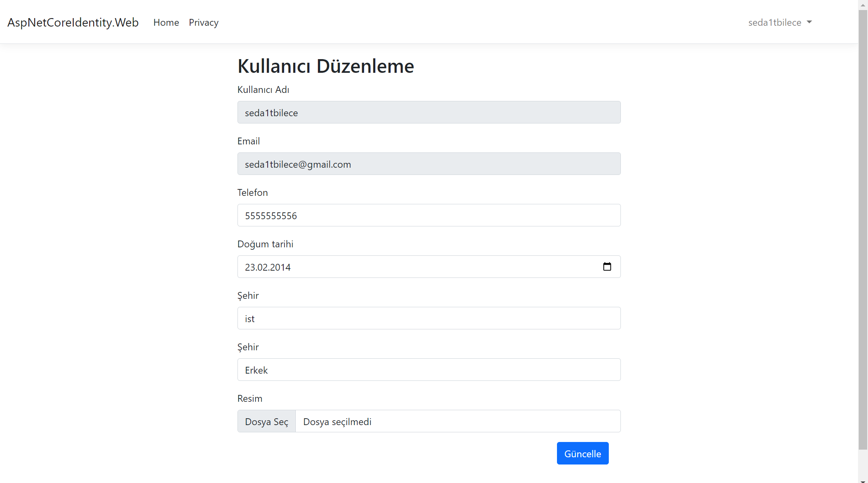Open the Home navigation link
The height and width of the screenshot is (483, 868).
166,23
